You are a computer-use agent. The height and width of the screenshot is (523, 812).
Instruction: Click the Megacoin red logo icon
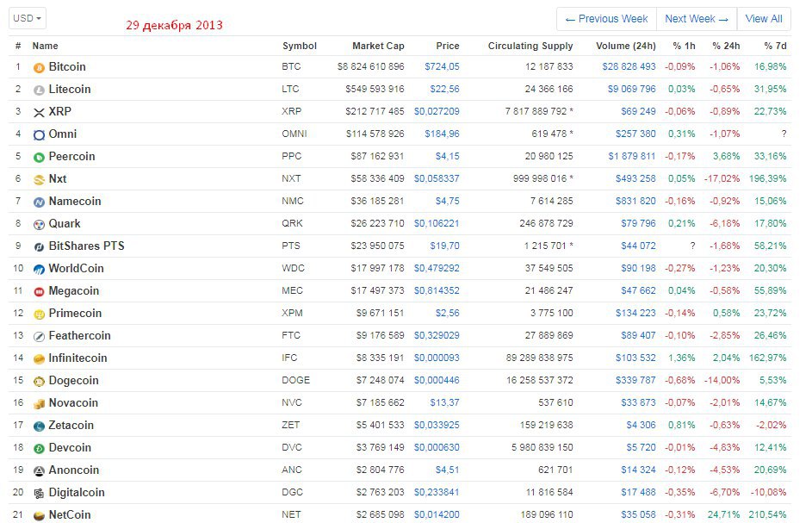[x=39, y=291]
